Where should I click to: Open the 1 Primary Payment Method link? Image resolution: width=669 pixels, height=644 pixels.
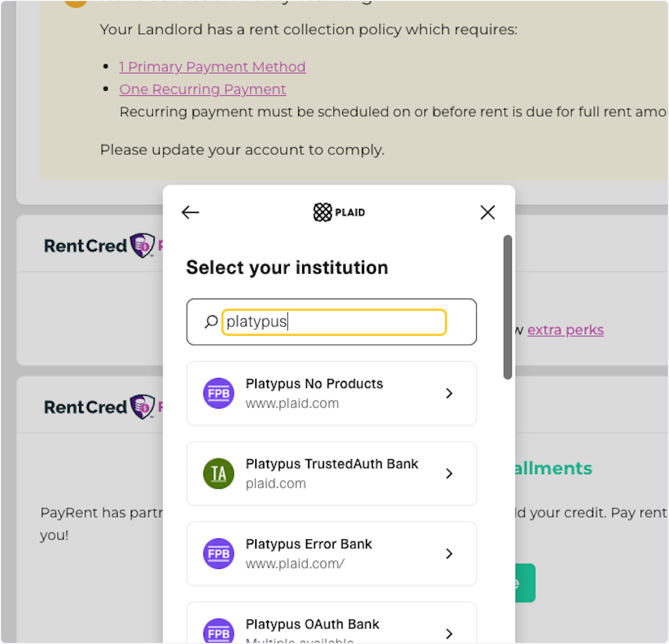coord(212,67)
